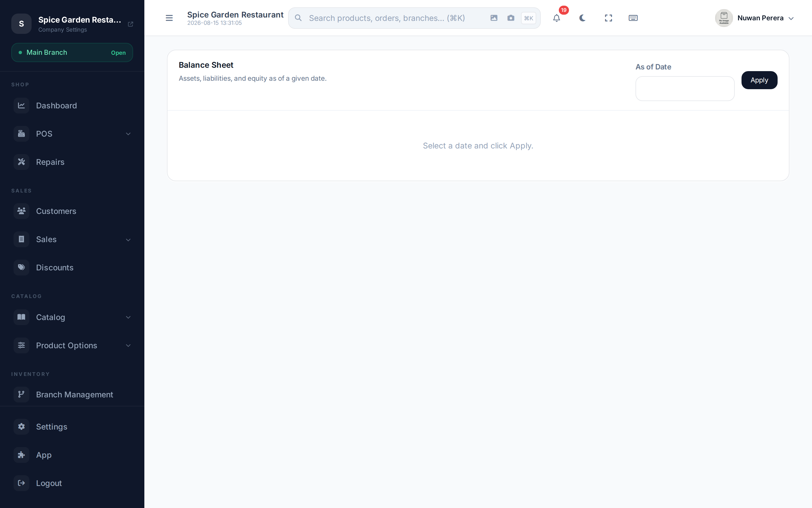Click the Repairs tools icon
The height and width of the screenshot is (508, 812).
(21, 162)
